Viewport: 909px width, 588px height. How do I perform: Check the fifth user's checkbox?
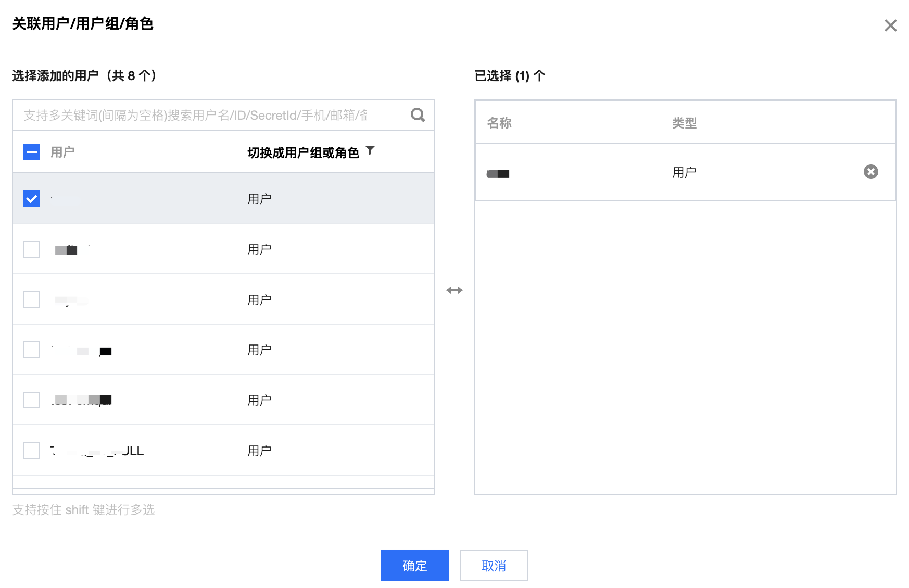click(32, 400)
